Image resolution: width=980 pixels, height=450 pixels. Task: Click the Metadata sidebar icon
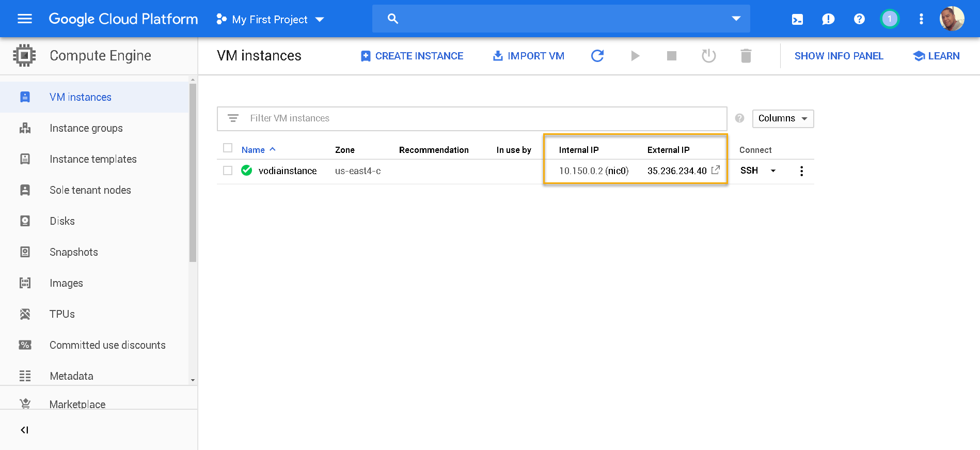coord(25,376)
